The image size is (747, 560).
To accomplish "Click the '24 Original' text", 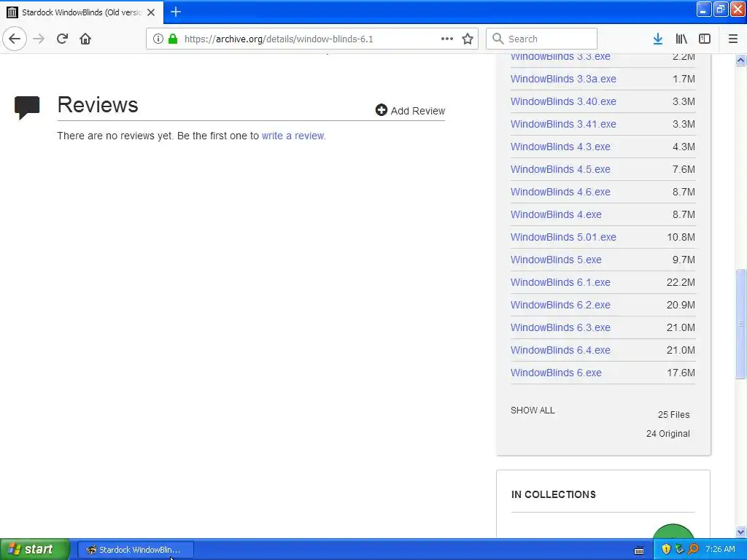I will point(668,434).
